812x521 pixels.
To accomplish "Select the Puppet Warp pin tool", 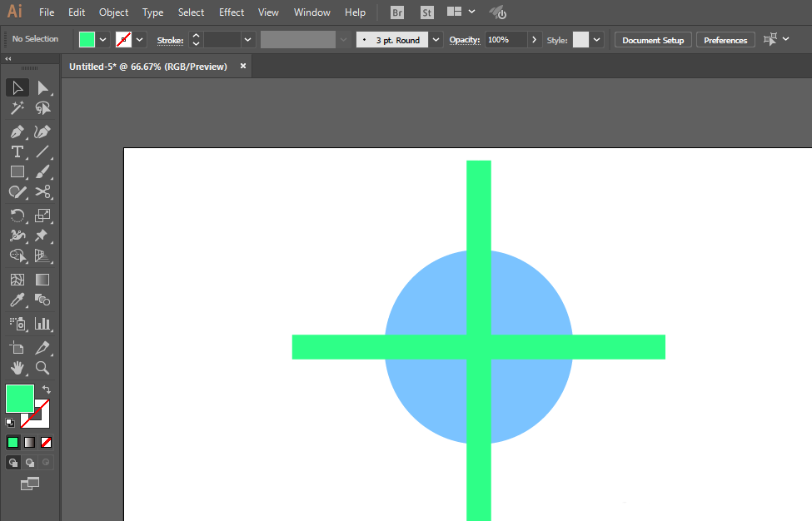I will tap(42, 236).
